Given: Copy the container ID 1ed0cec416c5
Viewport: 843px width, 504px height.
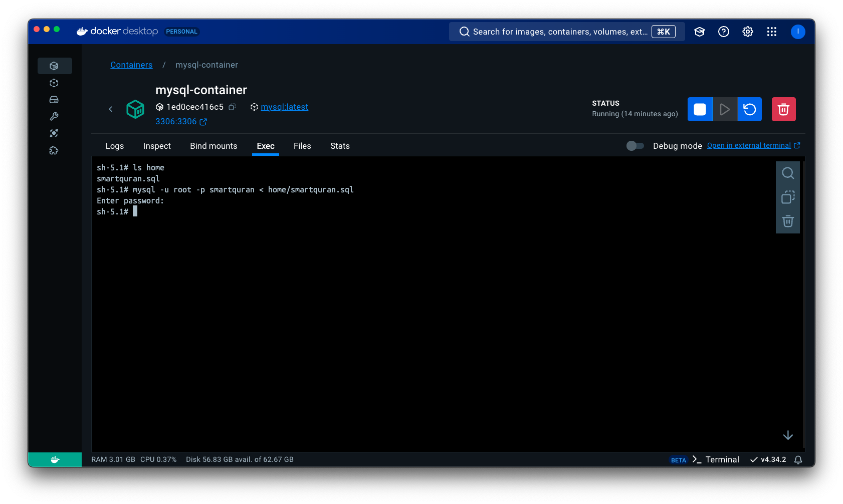Looking at the screenshot, I should 232,107.
